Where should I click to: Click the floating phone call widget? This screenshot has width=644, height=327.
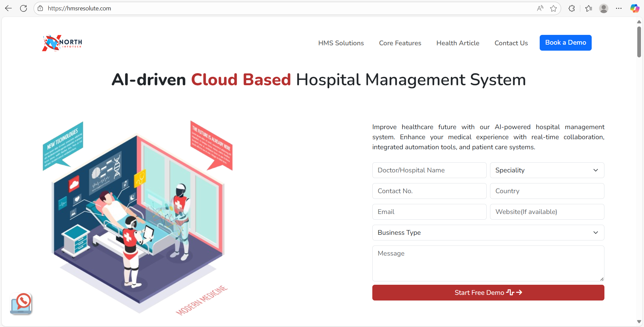(x=21, y=304)
